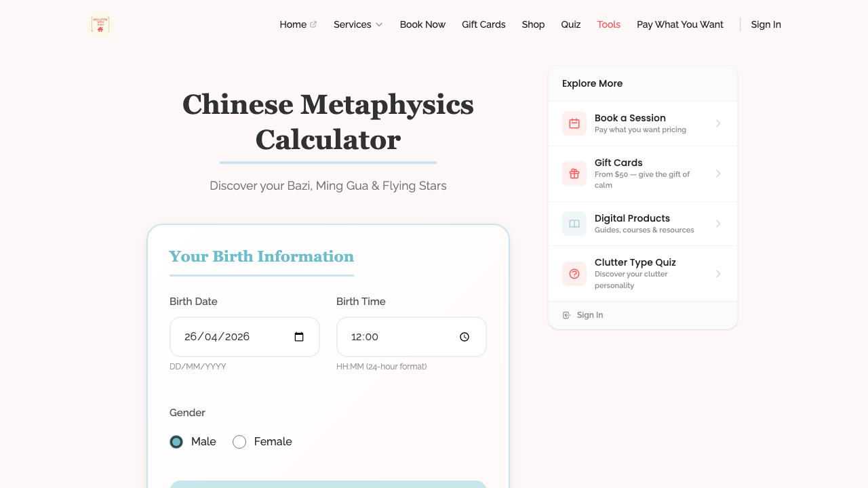
Task: Open the calendar picker in Birth Date field
Action: pos(298,336)
